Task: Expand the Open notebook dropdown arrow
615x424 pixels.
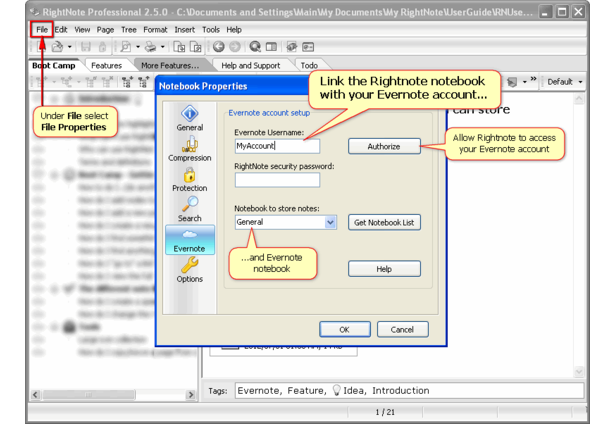Action: pos(69,47)
